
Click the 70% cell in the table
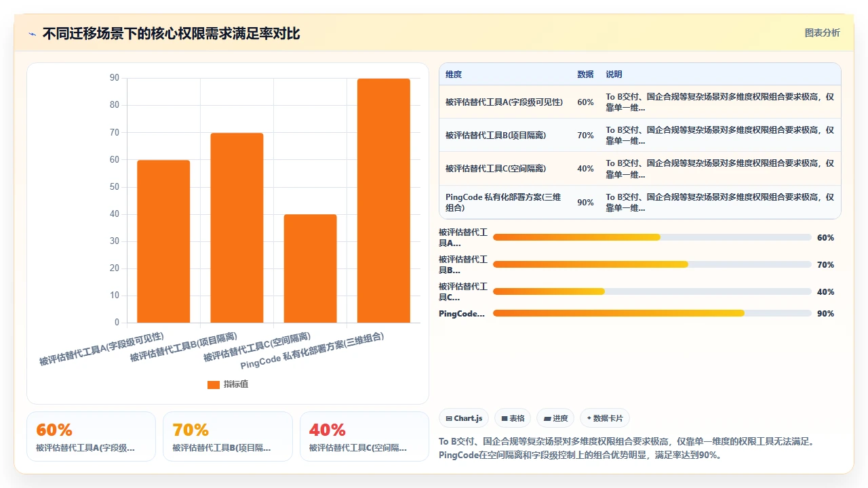pos(585,136)
